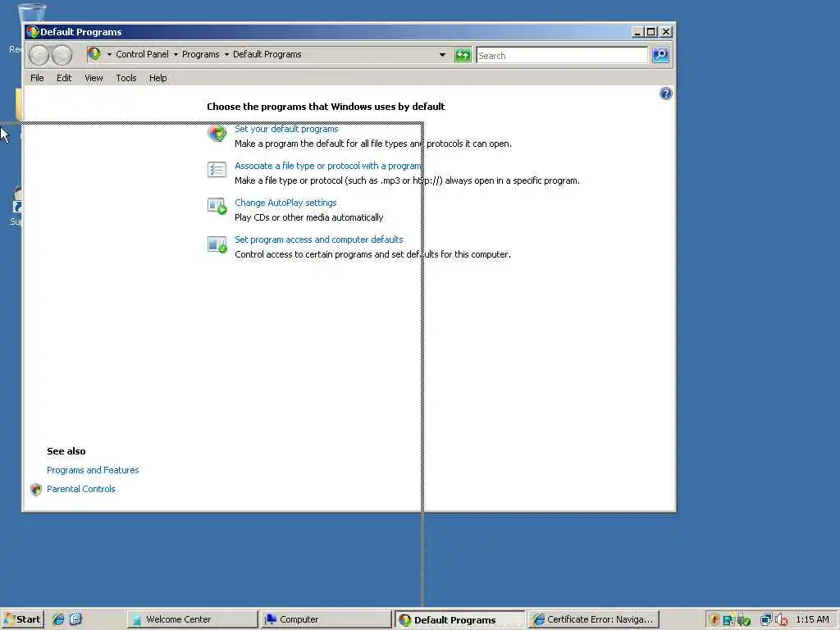
Task: Click the green Refresh button beside address bar
Action: click(463, 55)
